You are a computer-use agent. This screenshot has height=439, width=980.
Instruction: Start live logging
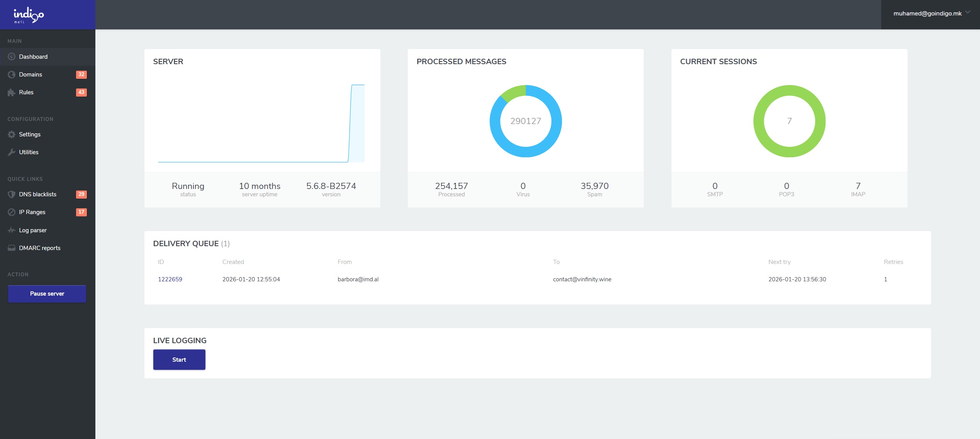[x=179, y=360]
